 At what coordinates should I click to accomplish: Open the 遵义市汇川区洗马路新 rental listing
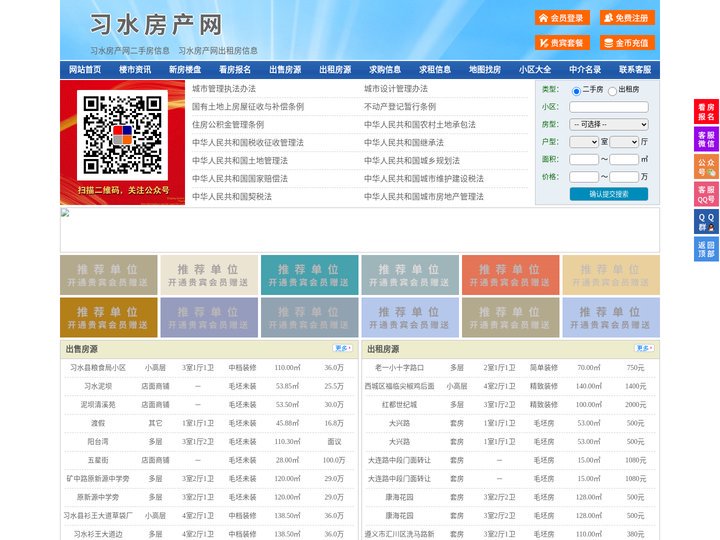(x=399, y=534)
